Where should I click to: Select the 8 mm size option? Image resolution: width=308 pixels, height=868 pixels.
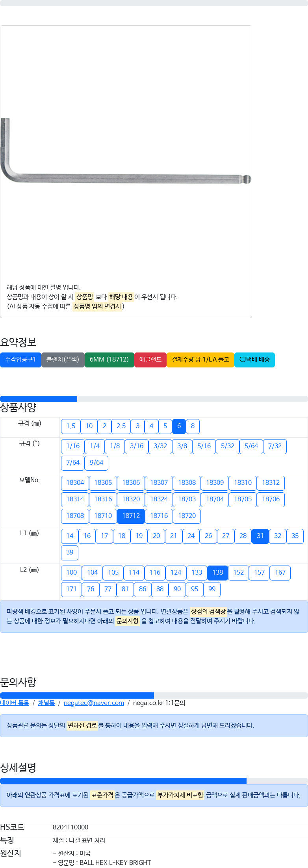click(x=193, y=426)
